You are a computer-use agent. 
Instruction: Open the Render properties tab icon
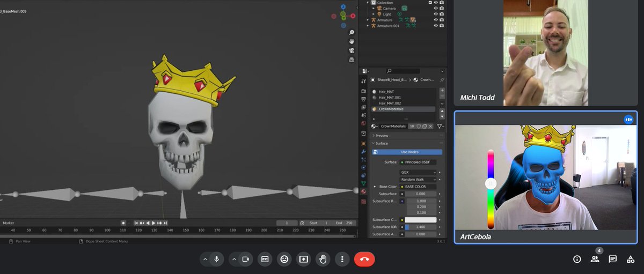(364, 92)
